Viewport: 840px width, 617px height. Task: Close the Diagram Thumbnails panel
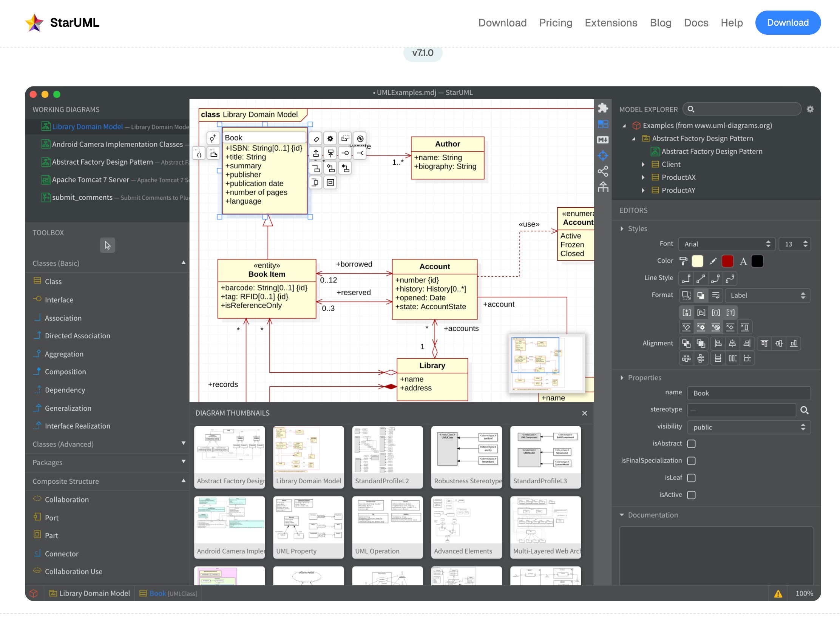pos(584,413)
